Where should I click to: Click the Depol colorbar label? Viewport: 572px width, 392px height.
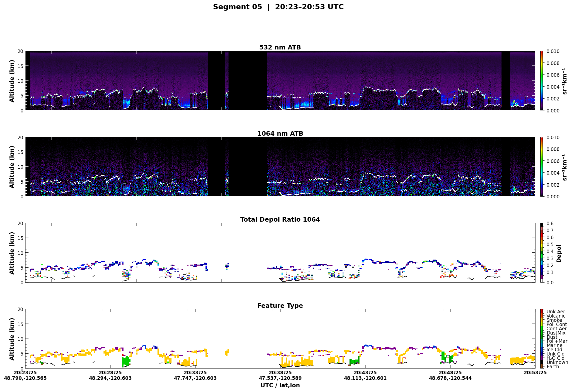(x=559, y=253)
